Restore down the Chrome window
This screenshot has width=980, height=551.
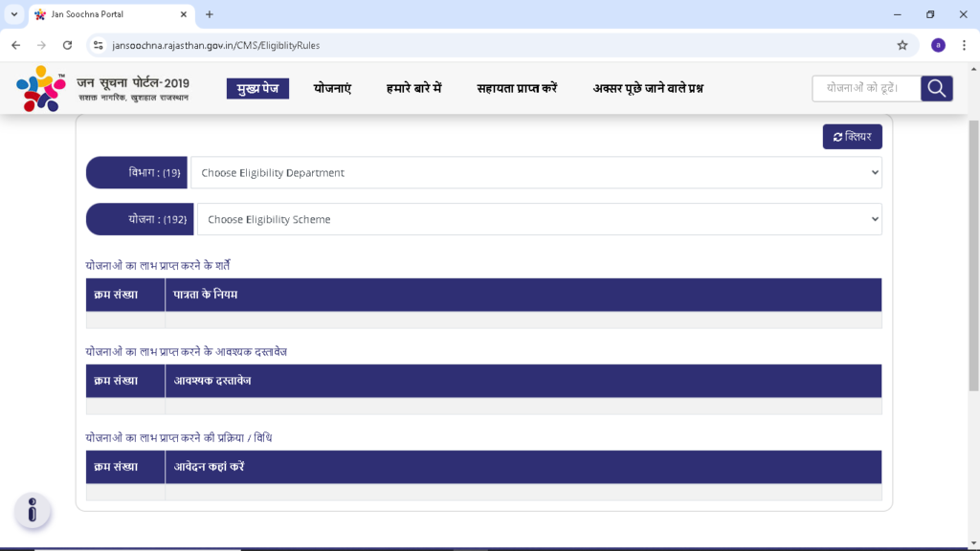point(930,14)
